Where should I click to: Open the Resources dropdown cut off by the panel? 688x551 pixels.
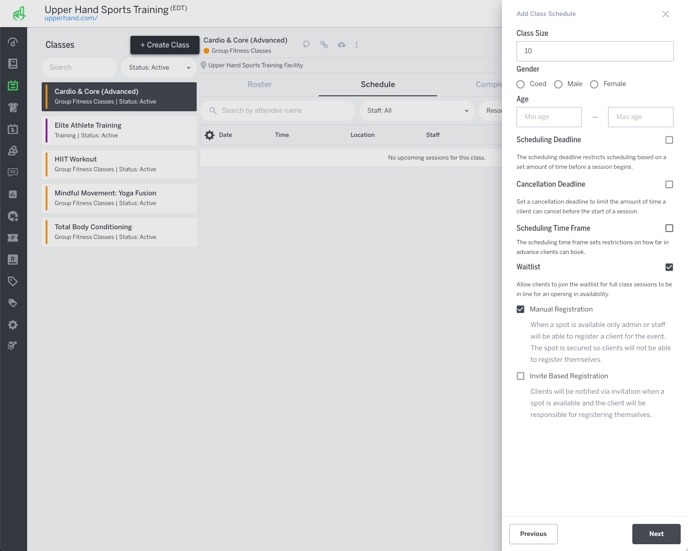coord(491,111)
